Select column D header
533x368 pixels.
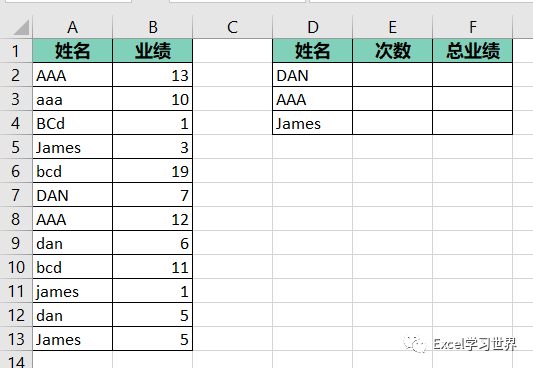tap(313, 27)
